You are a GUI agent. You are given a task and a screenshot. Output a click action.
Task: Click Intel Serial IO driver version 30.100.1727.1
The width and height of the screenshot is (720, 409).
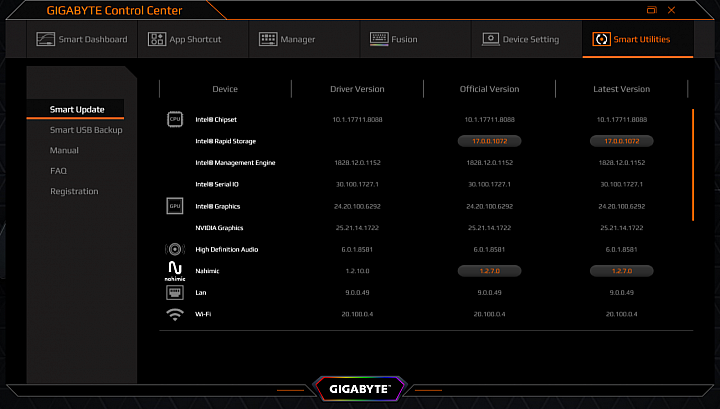tap(357, 184)
